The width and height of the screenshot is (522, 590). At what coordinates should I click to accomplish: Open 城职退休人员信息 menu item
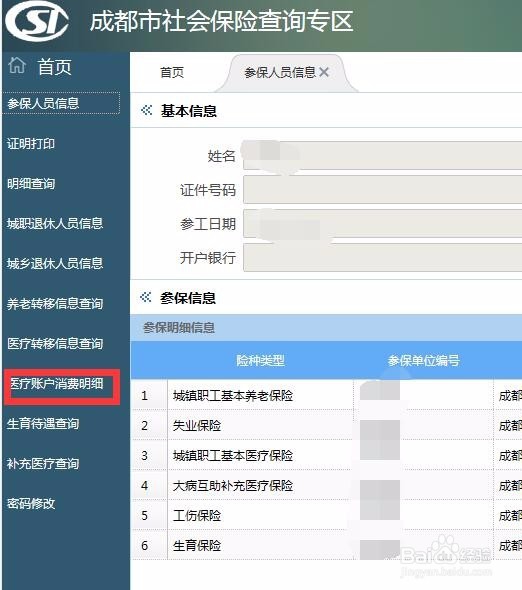(x=55, y=224)
